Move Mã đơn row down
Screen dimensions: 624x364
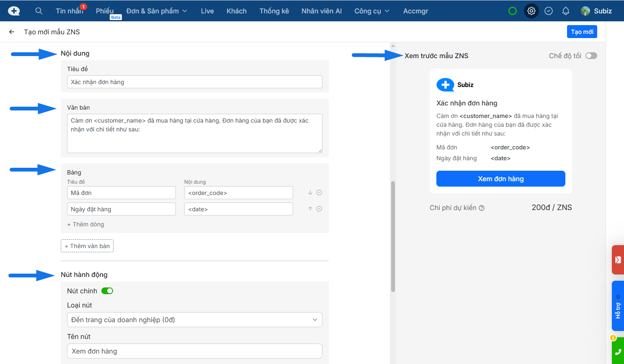[x=310, y=192]
